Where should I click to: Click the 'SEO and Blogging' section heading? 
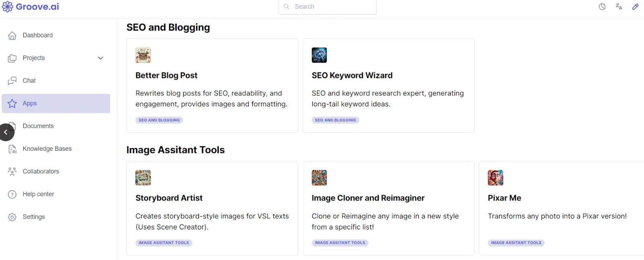click(168, 27)
